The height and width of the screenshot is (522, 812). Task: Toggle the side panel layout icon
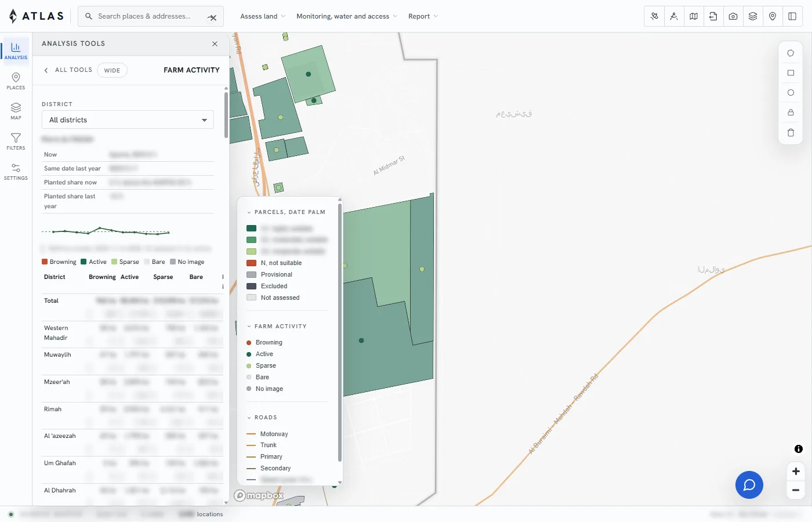pos(792,16)
